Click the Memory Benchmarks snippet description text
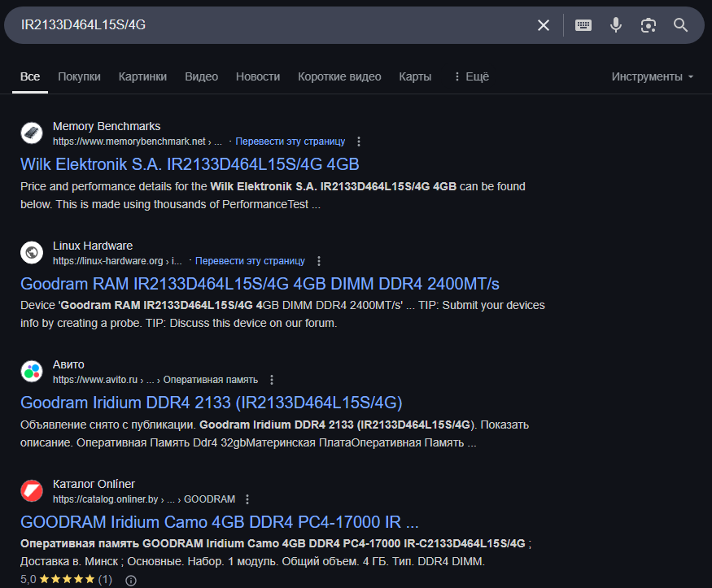712x588 pixels. pos(273,195)
